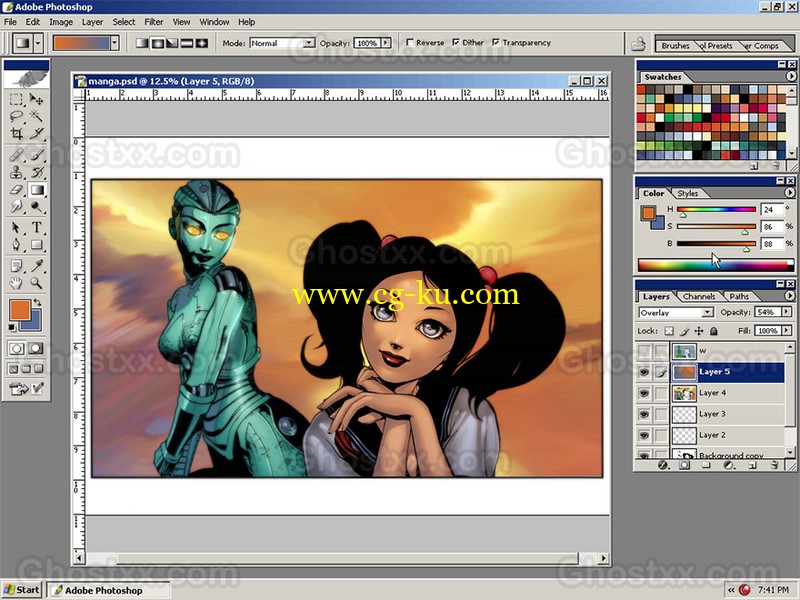Select the Type tool

[x=36, y=228]
